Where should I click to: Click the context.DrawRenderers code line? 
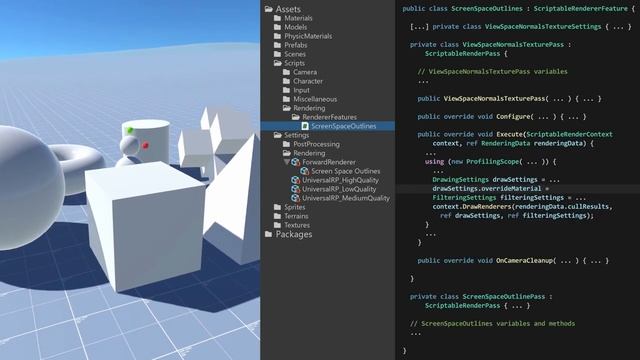522,207
